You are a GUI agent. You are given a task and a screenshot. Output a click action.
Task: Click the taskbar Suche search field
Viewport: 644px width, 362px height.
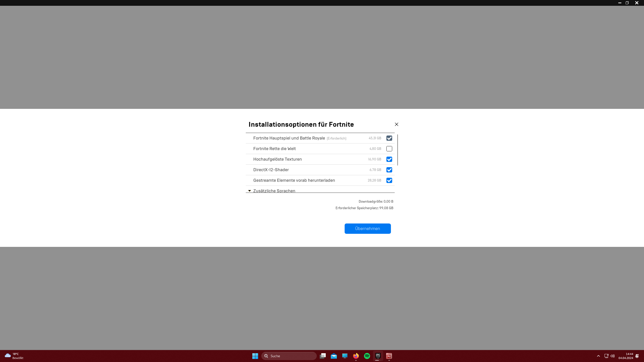click(x=289, y=356)
